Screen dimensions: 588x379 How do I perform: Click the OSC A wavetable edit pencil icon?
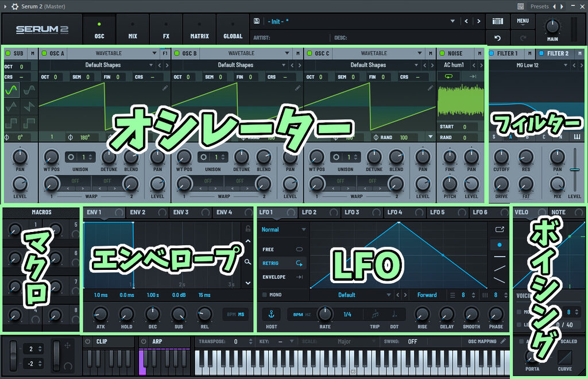[165, 88]
